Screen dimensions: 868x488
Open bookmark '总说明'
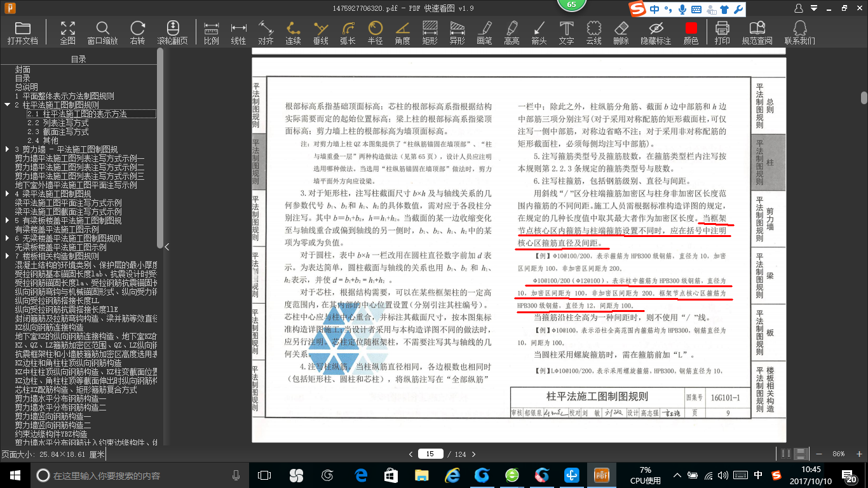27,87
